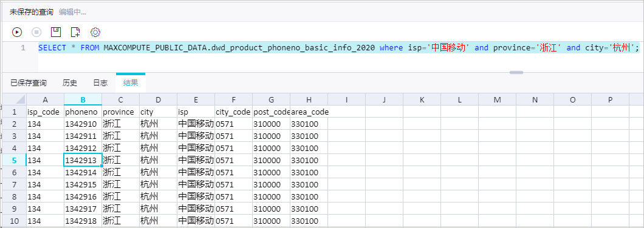Screen dimensions: 644x228
Task: Click the city_code header cell
Action: [x=234, y=112]
